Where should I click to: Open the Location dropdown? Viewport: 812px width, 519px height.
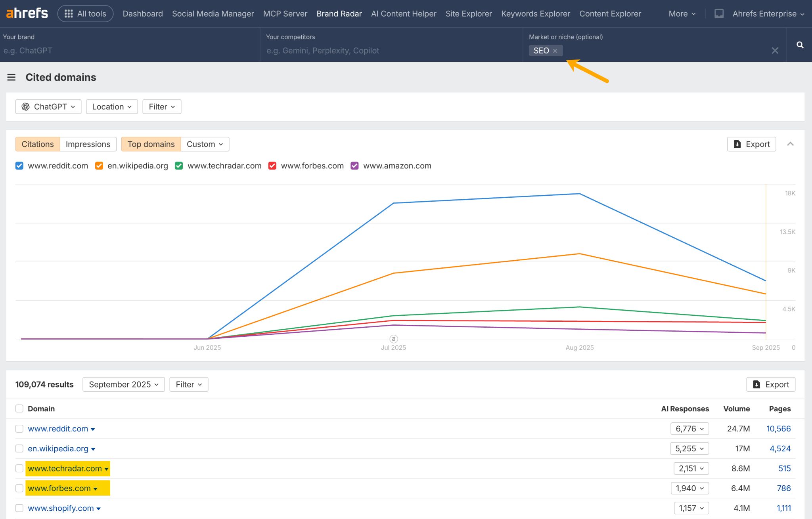pos(111,107)
